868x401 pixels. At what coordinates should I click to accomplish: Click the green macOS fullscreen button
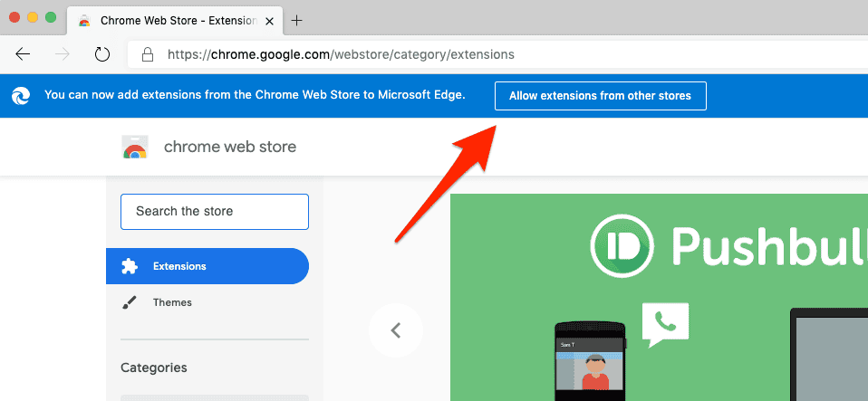[x=51, y=17]
